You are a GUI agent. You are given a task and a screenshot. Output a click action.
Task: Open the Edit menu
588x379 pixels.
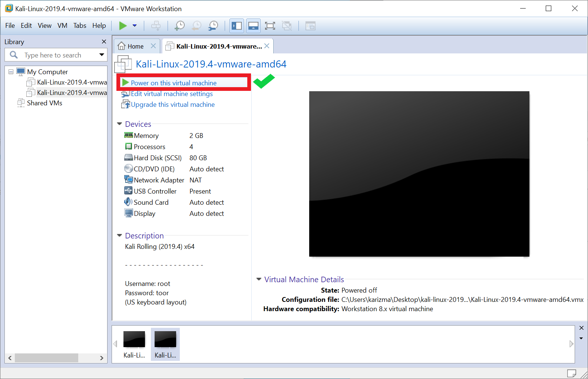coord(26,26)
